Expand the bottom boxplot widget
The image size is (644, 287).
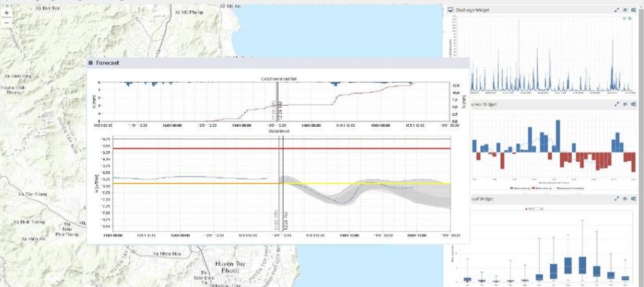[616, 199]
